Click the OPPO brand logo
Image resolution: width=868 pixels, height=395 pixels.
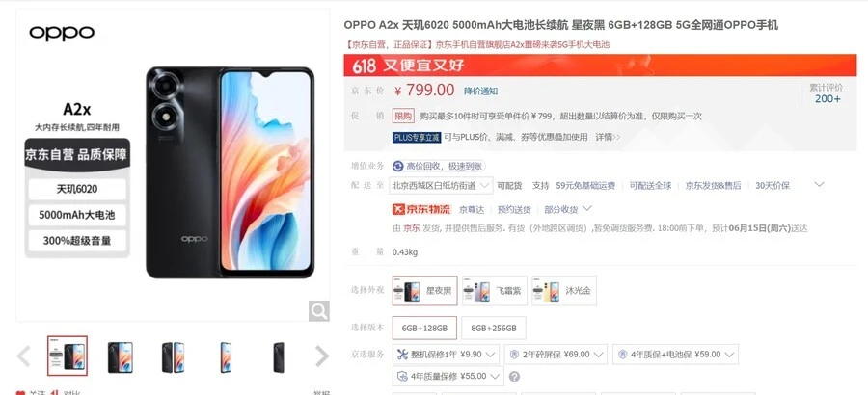click(x=62, y=33)
